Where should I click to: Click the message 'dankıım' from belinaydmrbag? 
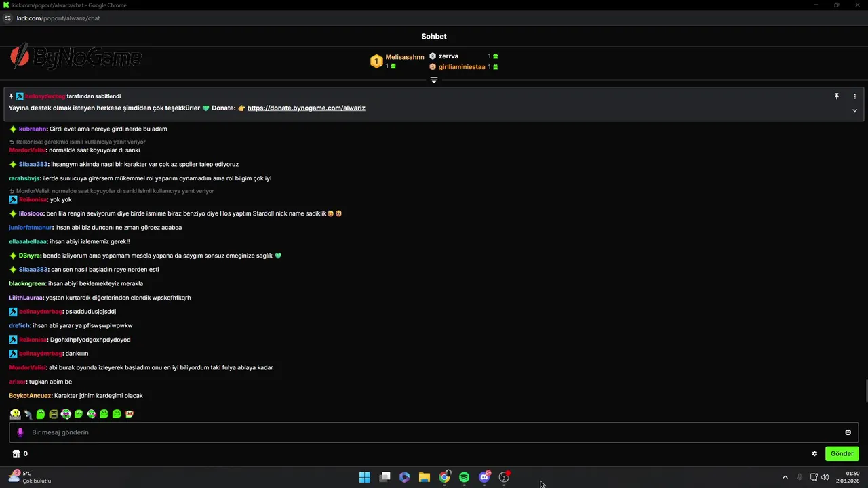pyautogui.click(x=77, y=354)
